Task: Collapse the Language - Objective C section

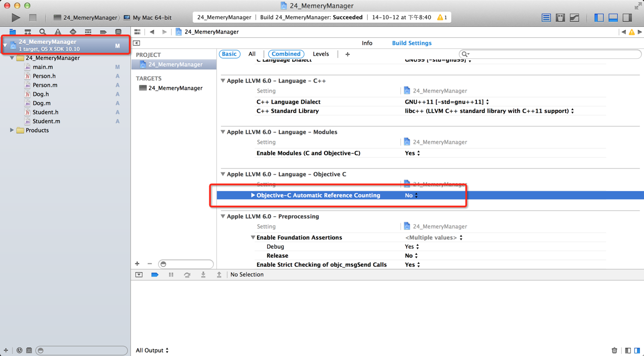Action: (x=223, y=174)
